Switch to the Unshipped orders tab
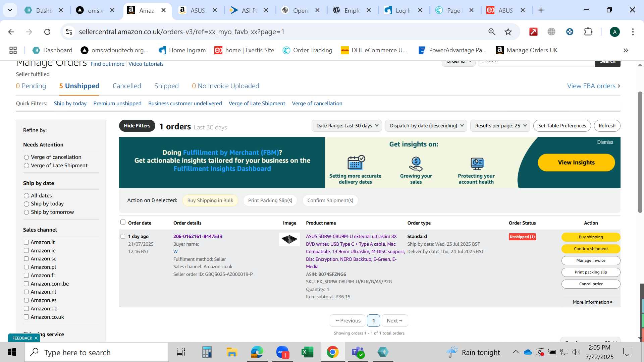Screen dimensions: 644x362 click(79, 86)
